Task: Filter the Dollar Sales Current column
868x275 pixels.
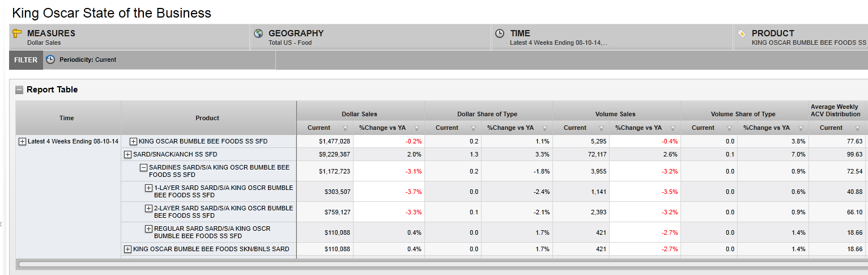Action: pyautogui.click(x=345, y=128)
